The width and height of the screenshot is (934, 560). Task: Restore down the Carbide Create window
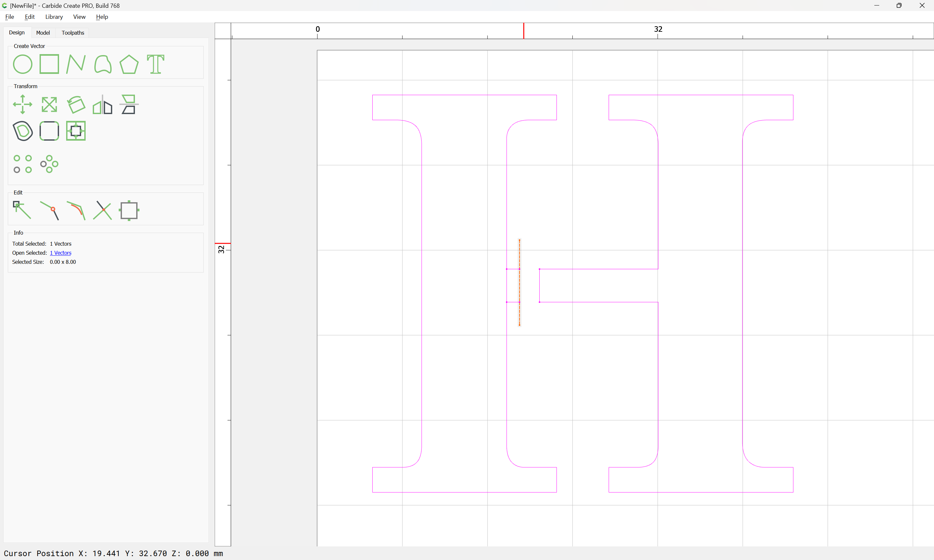click(x=899, y=5)
